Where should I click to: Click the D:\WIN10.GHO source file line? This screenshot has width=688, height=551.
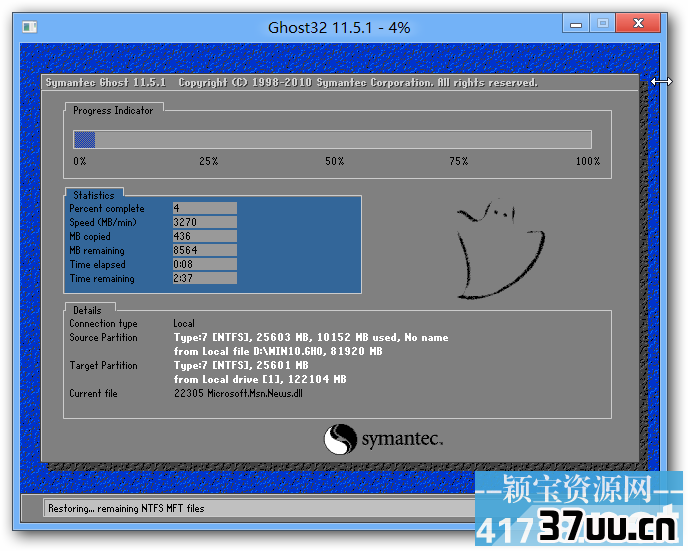coord(278,351)
